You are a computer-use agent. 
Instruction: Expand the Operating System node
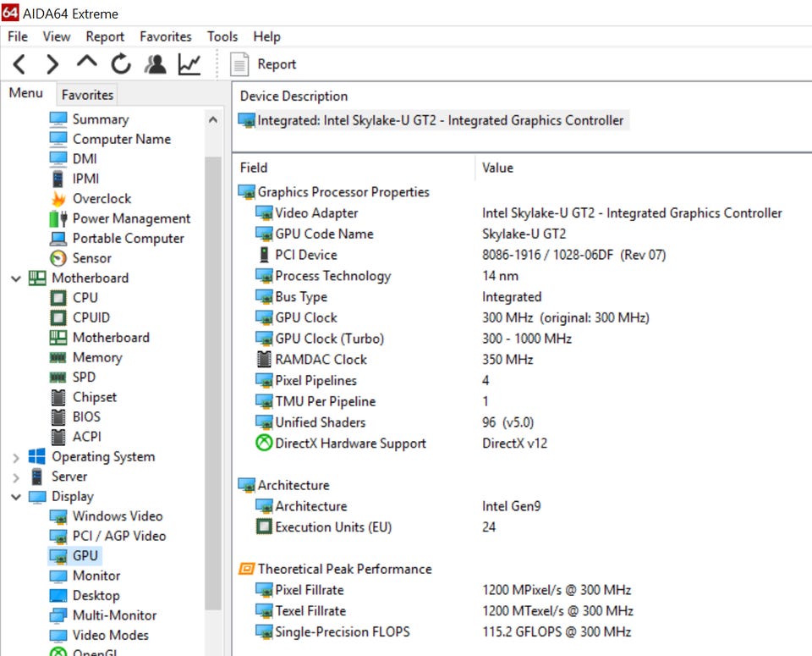click(x=16, y=457)
